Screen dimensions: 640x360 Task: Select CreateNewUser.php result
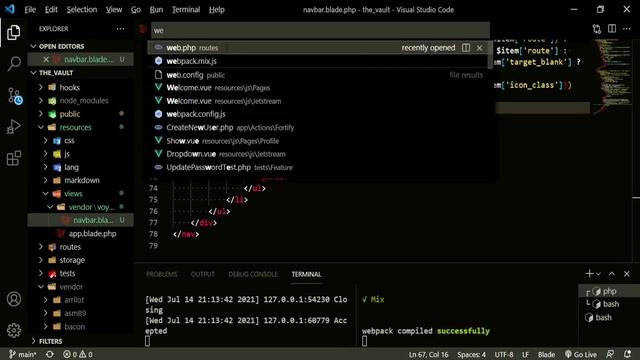click(x=318, y=128)
